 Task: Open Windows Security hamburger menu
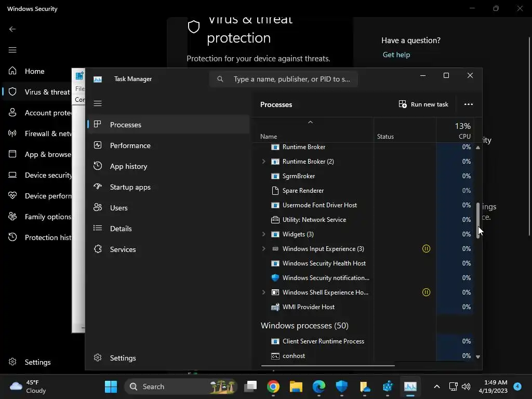point(12,50)
